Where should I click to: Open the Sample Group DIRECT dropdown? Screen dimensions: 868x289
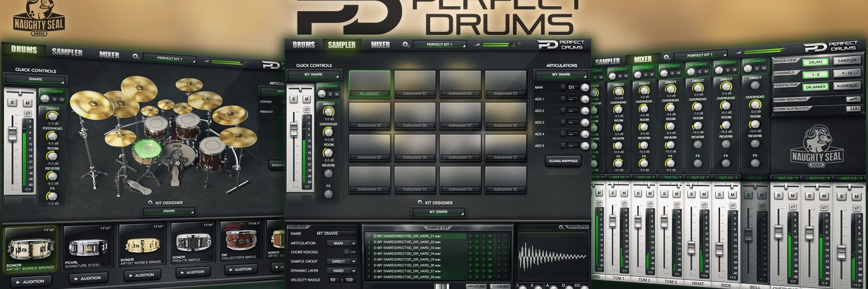[x=342, y=261]
